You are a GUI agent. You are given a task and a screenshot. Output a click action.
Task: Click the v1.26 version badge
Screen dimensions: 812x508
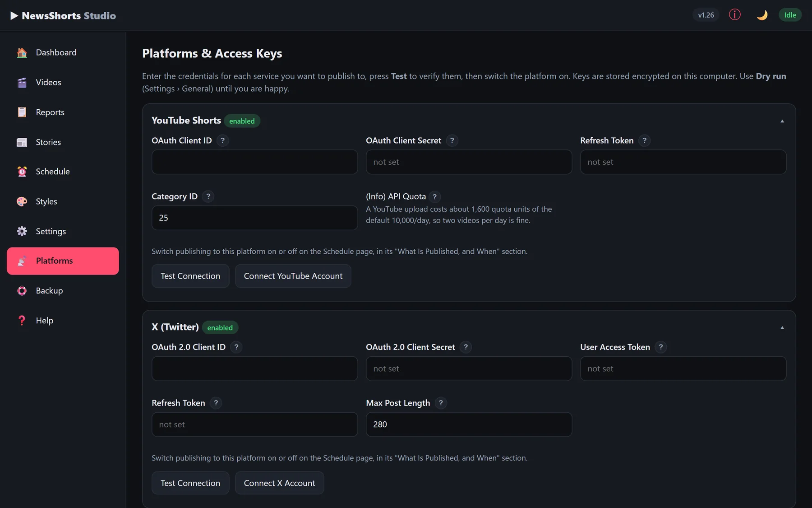tap(706, 15)
